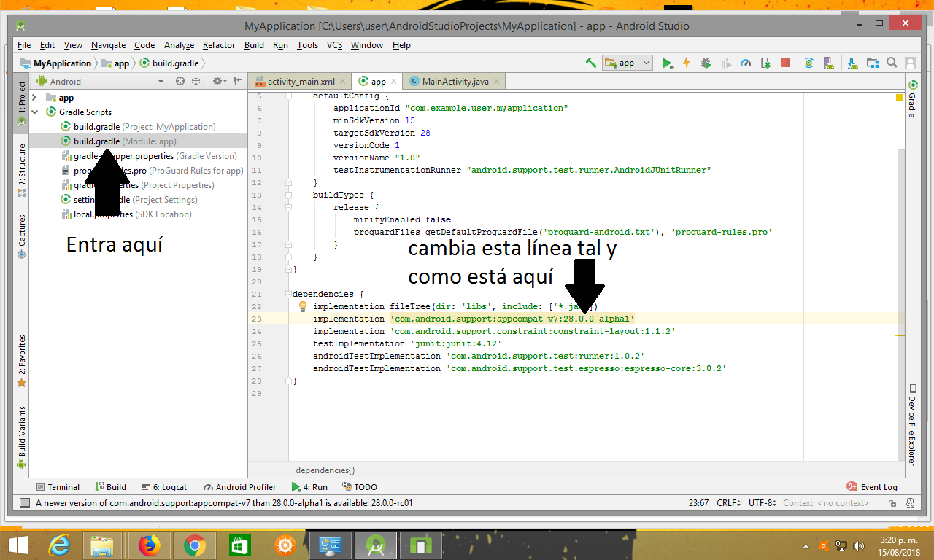Image resolution: width=934 pixels, height=560 pixels.
Task: Open the Refactor menu
Action: click(x=219, y=45)
